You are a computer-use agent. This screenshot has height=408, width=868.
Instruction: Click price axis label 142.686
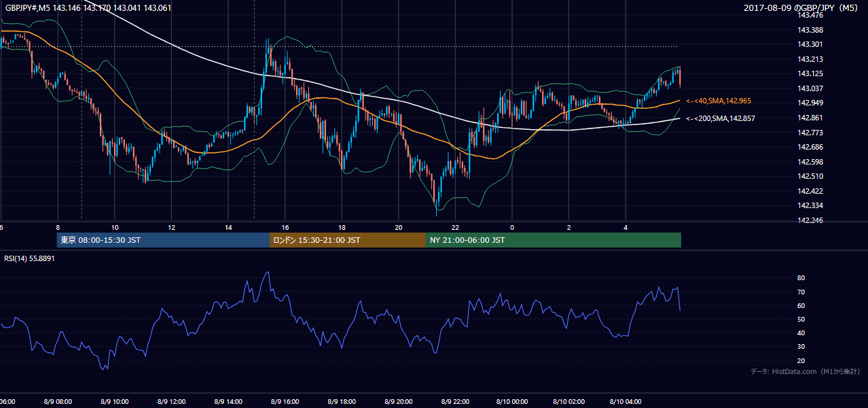pyautogui.click(x=810, y=147)
